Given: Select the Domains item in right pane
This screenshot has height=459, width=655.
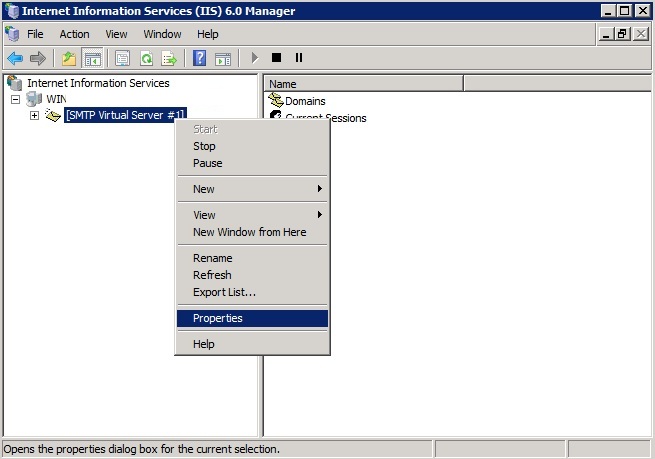Looking at the screenshot, I should 304,101.
